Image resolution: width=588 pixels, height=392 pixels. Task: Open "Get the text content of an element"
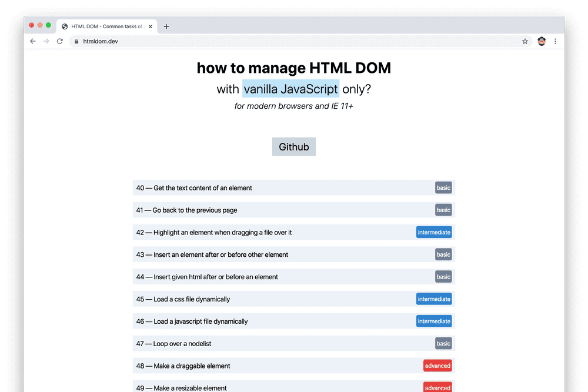pyautogui.click(x=203, y=188)
